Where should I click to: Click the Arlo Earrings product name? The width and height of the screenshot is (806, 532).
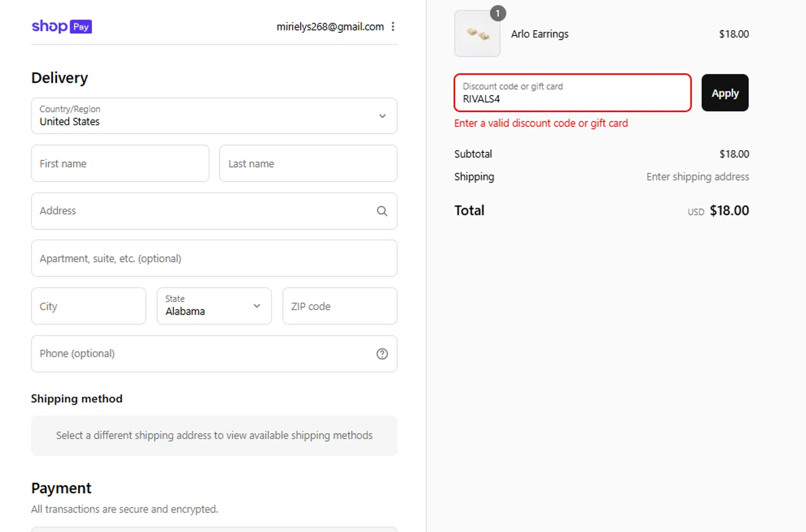pyautogui.click(x=539, y=34)
